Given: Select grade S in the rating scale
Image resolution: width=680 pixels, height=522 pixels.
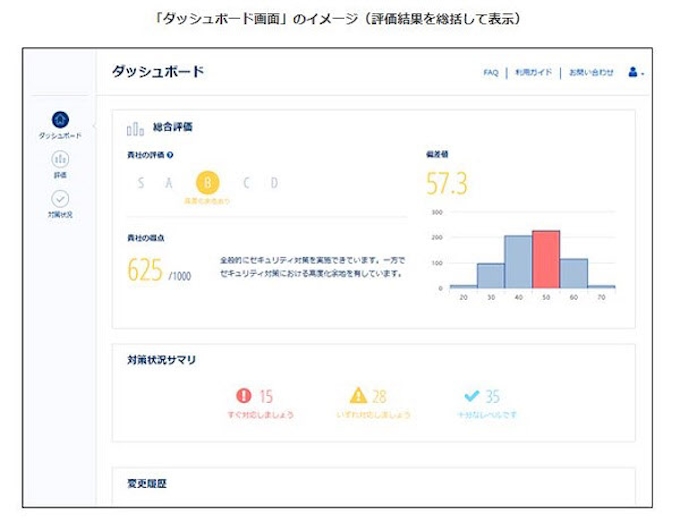Looking at the screenshot, I should [141, 183].
